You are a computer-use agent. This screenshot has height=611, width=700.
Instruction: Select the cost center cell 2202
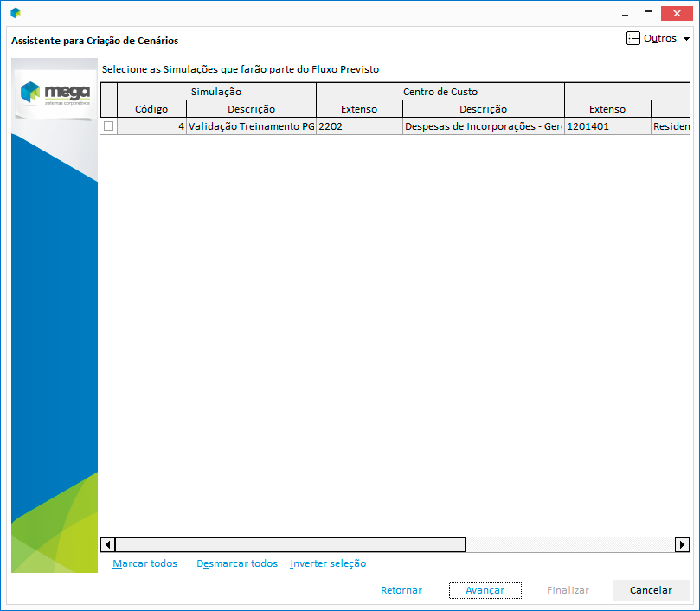click(x=358, y=126)
